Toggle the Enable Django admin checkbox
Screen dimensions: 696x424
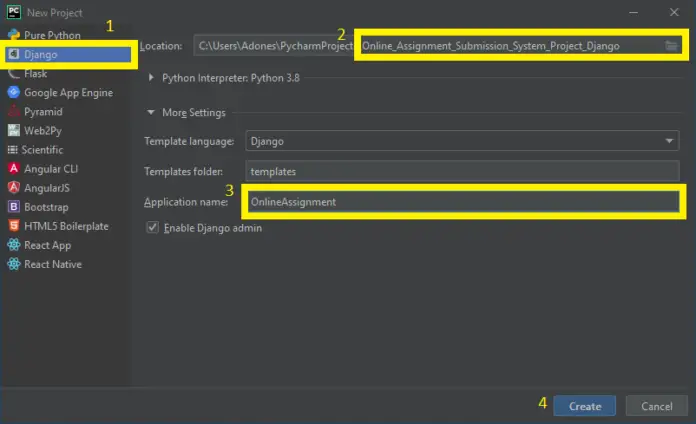tap(152, 227)
